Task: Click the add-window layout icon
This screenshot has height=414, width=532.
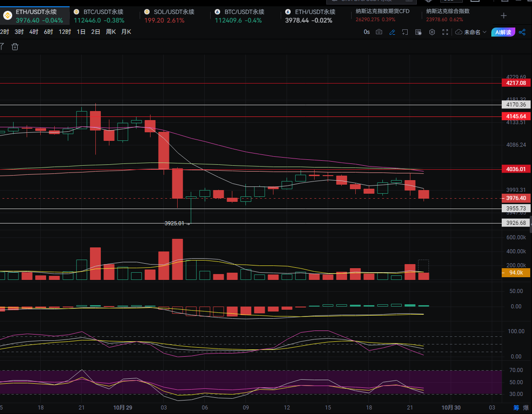Action: click(405, 32)
